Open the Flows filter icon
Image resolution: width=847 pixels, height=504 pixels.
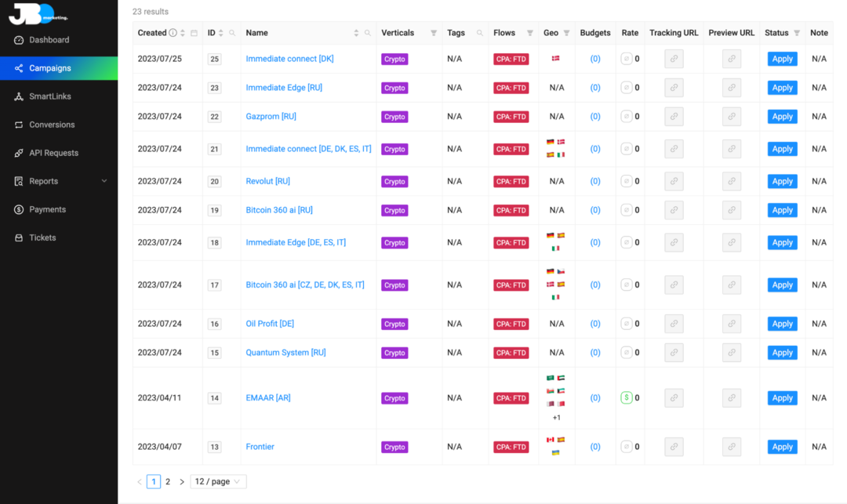click(530, 33)
